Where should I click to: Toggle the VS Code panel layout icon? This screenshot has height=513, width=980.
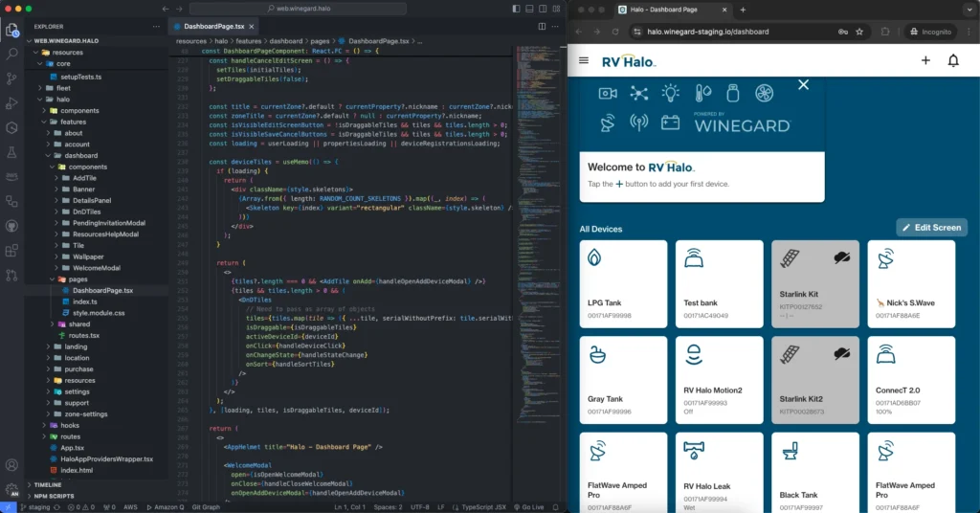(x=529, y=9)
